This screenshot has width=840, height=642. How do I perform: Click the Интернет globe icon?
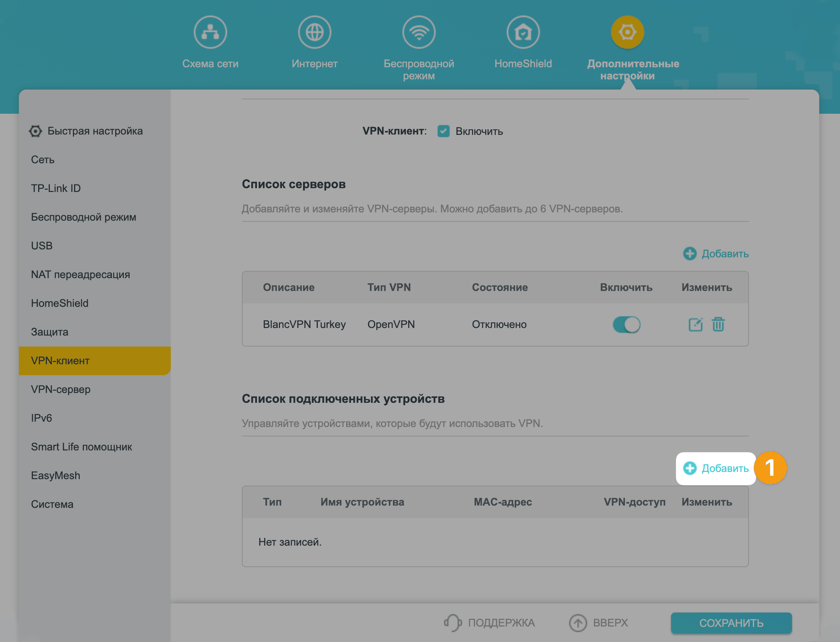314,32
